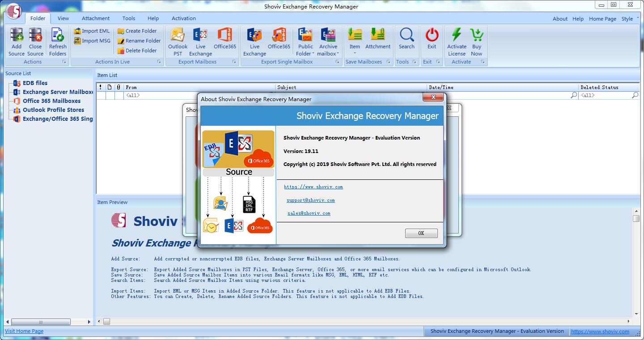644x340 pixels.
Task: Click the Attachment save icon
Action: pos(378,35)
